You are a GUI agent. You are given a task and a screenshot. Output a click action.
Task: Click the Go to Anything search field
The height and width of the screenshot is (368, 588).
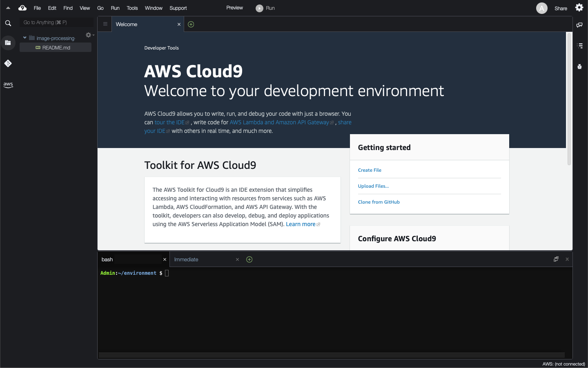click(x=56, y=22)
